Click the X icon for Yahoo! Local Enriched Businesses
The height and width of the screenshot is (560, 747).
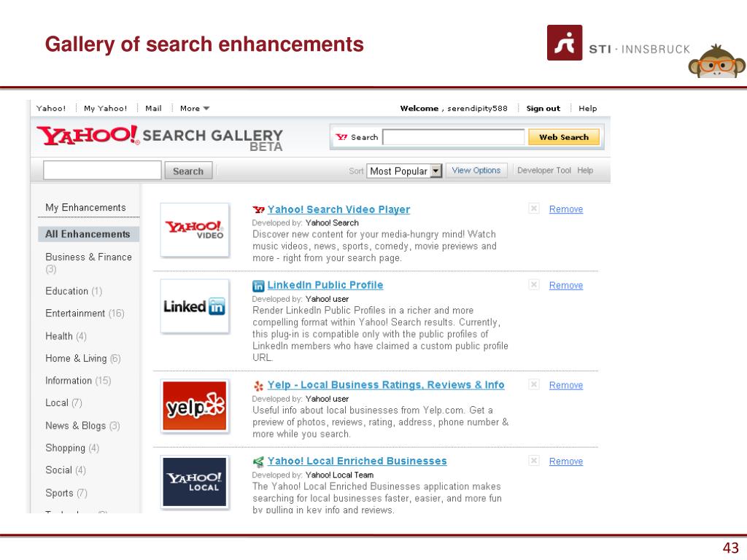click(534, 461)
